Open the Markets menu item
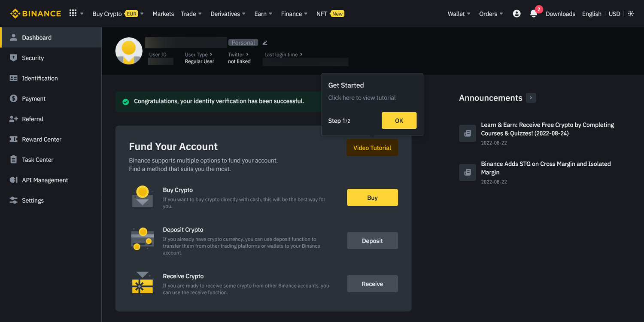Viewport: 644px width, 322px height. (x=163, y=14)
